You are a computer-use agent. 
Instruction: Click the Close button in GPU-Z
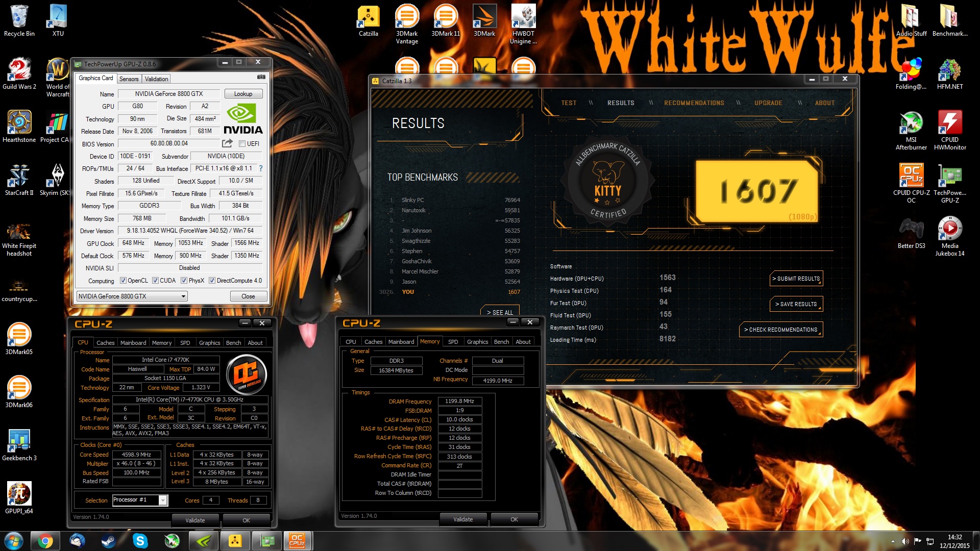[x=248, y=296]
